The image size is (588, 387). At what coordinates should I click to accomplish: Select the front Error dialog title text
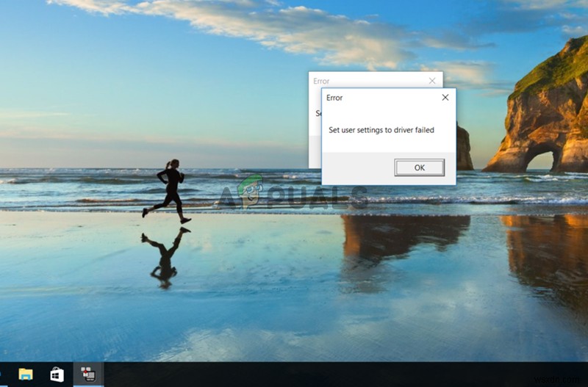334,98
